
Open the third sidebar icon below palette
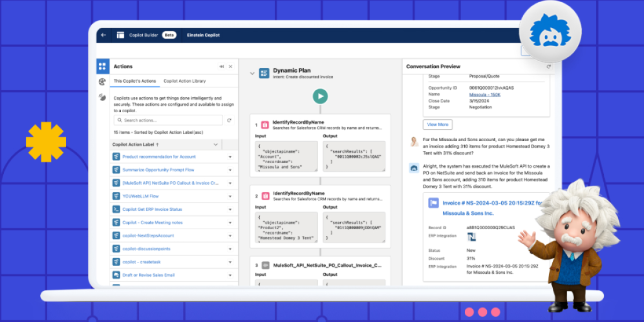point(103,97)
